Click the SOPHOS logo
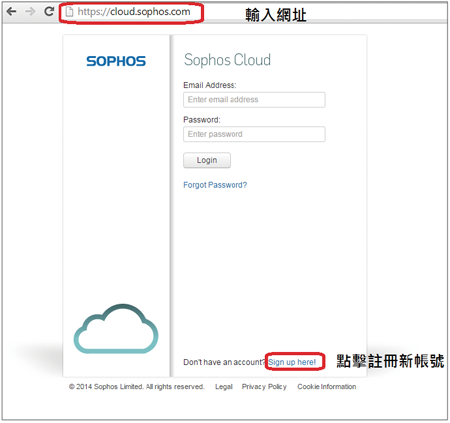Screen dimensions: 450x423 pyautogui.click(x=116, y=61)
